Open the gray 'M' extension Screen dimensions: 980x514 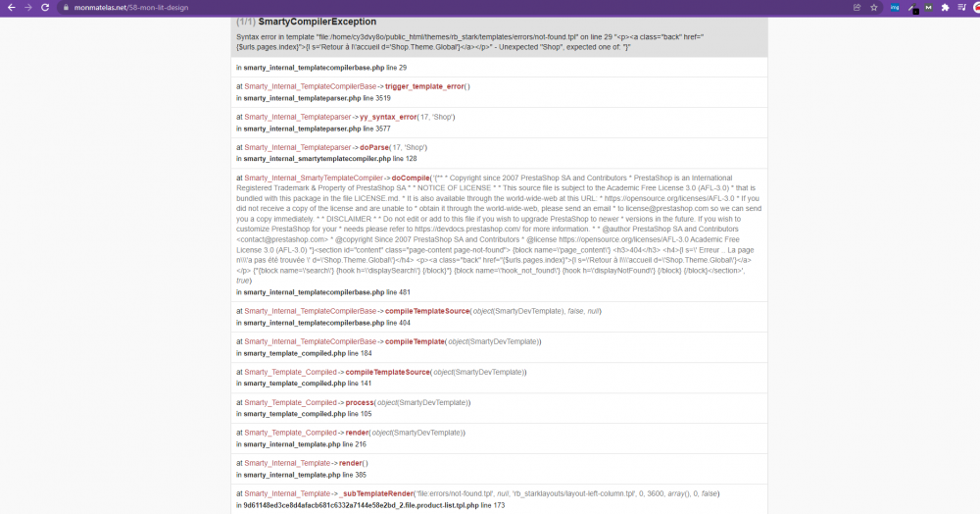(929, 8)
